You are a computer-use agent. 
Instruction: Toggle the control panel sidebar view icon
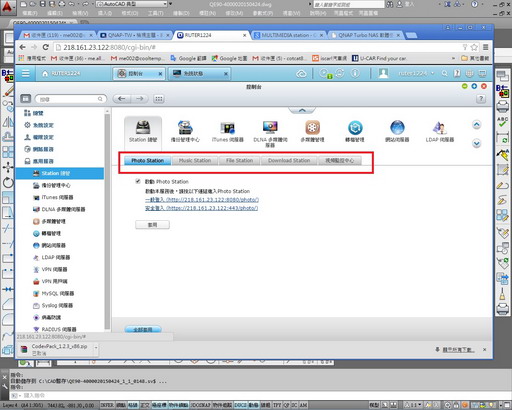coord(26,99)
